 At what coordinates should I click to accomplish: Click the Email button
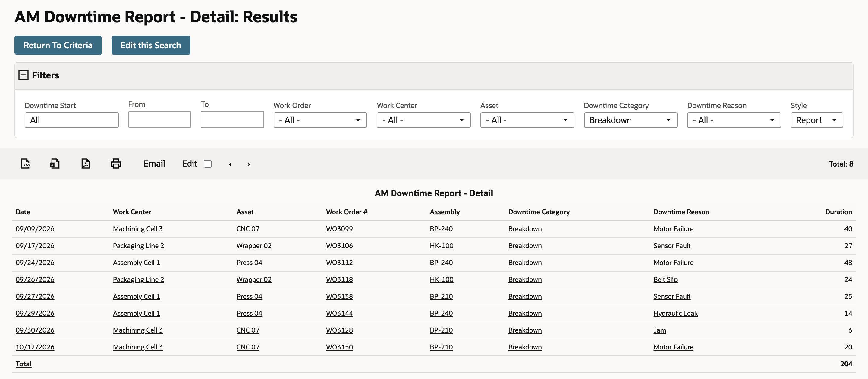click(154, 164)
